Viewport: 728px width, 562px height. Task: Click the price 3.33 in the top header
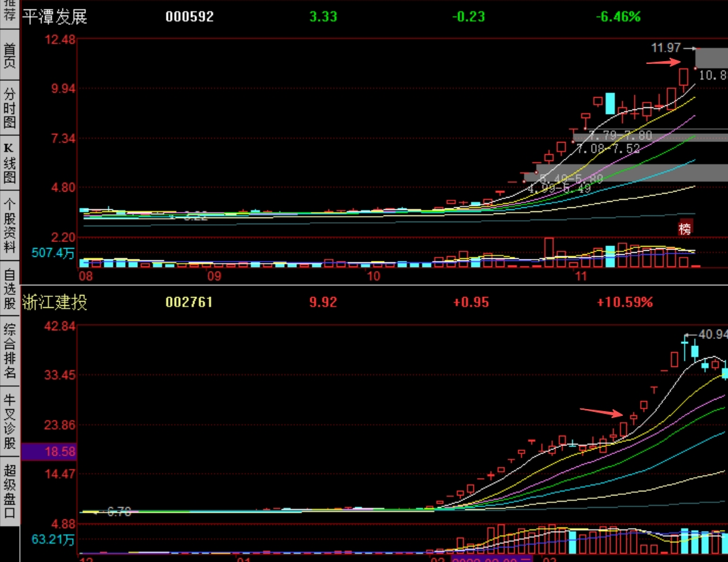click(x=323, y=17)
